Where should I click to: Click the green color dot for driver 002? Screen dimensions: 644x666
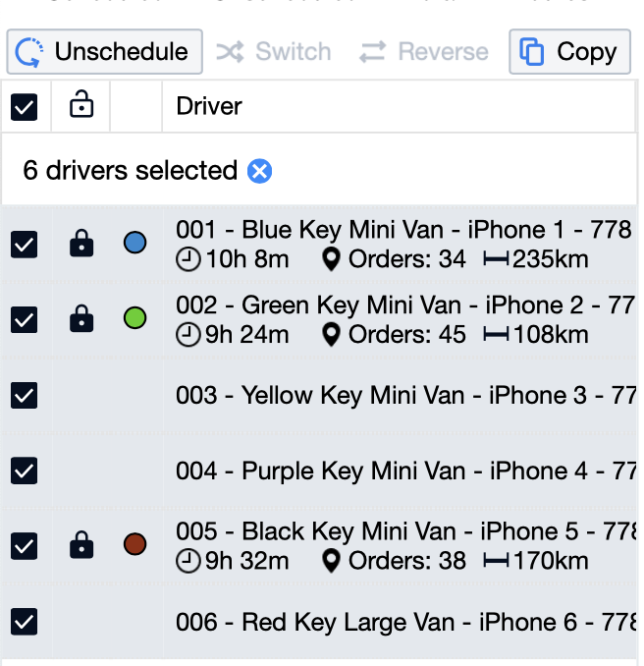coord(135,317)
